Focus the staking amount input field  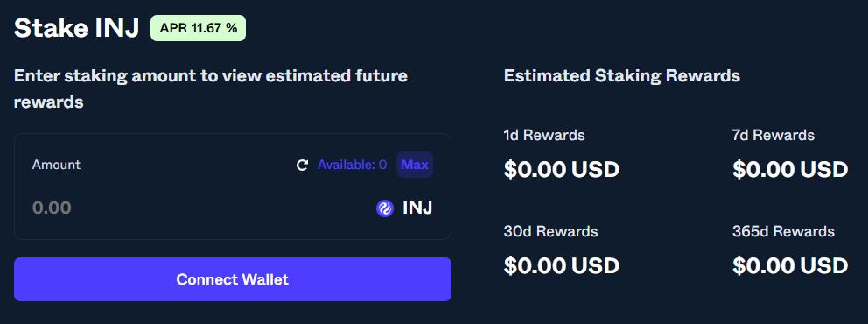tap(199, 208)
